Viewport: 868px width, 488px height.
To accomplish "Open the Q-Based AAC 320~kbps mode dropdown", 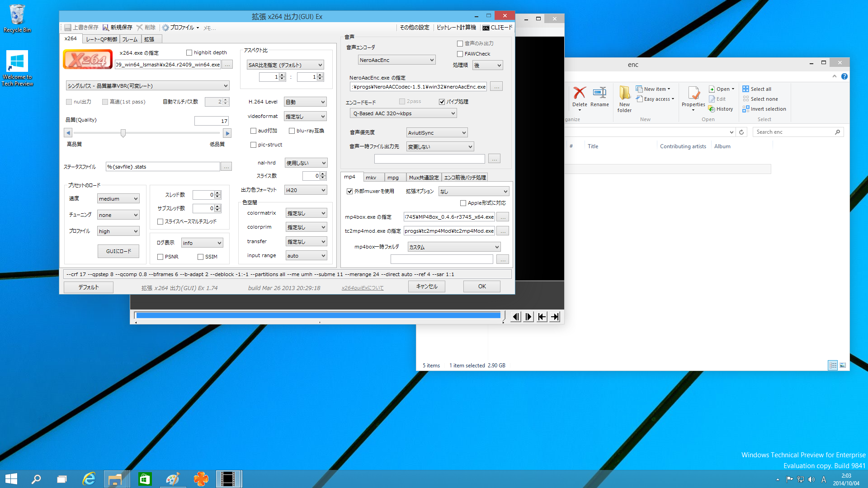I will click(403, 113).
